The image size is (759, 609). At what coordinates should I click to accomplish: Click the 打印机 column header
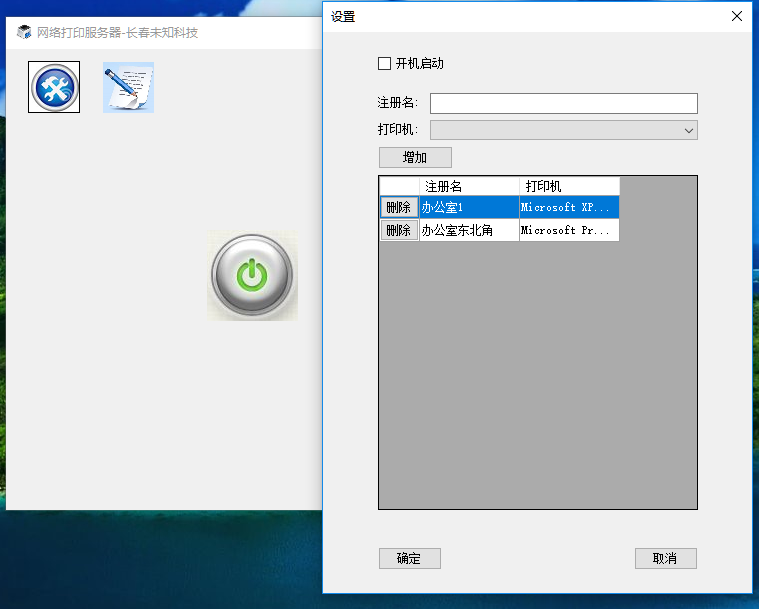tap(568, 186)
